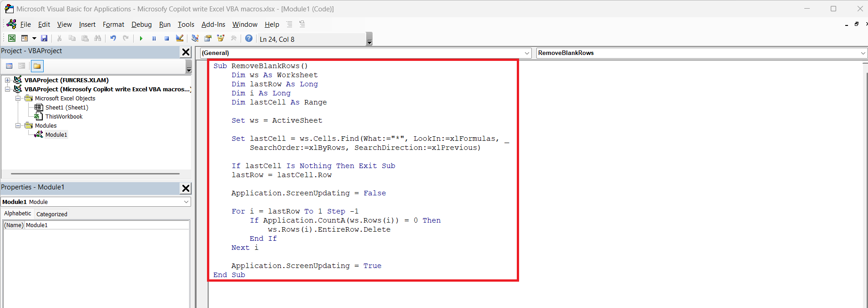Open the File menu
The height and width of the screenshot is (308, 868).
[x=25, y=25]
